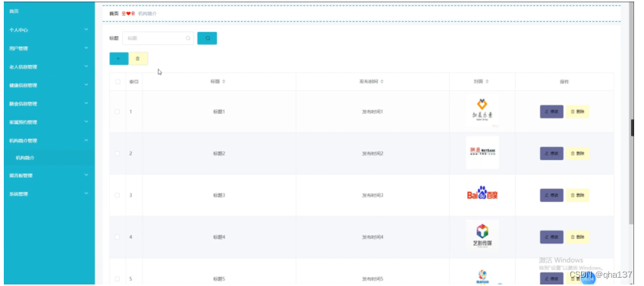Click the 修改 edit button in row 1
This screenshot has width=644, height=286.
551,112
